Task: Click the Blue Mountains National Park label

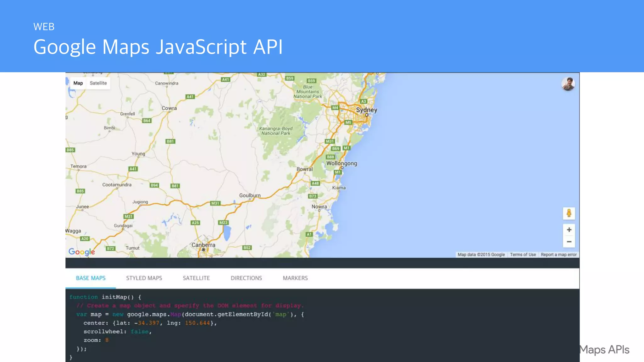Action: (308, 91)
